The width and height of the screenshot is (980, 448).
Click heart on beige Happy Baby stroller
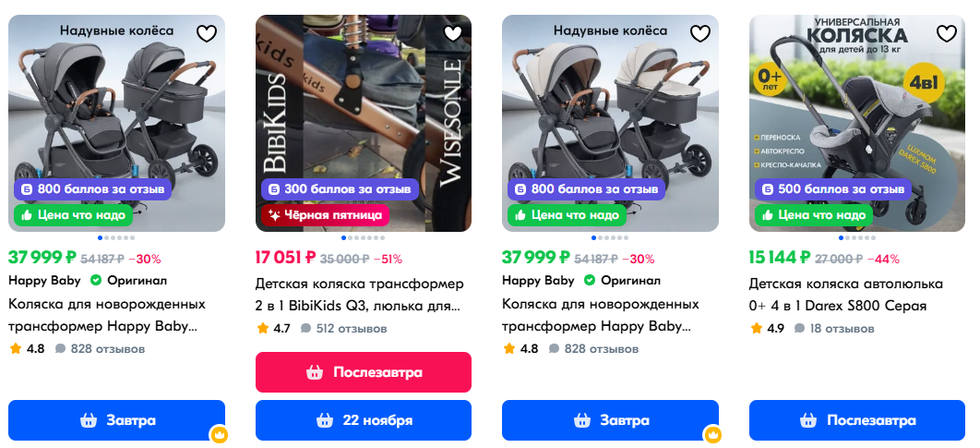[x=700, y=33]
